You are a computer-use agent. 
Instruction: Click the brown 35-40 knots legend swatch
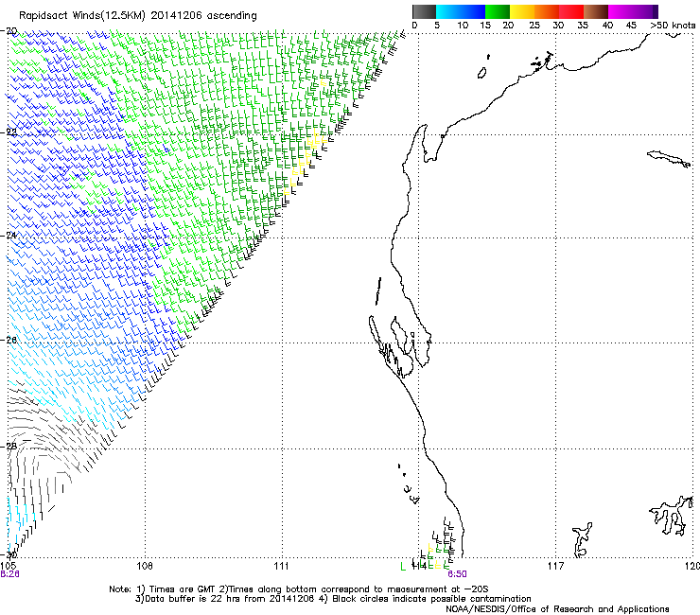pos(596,11)
